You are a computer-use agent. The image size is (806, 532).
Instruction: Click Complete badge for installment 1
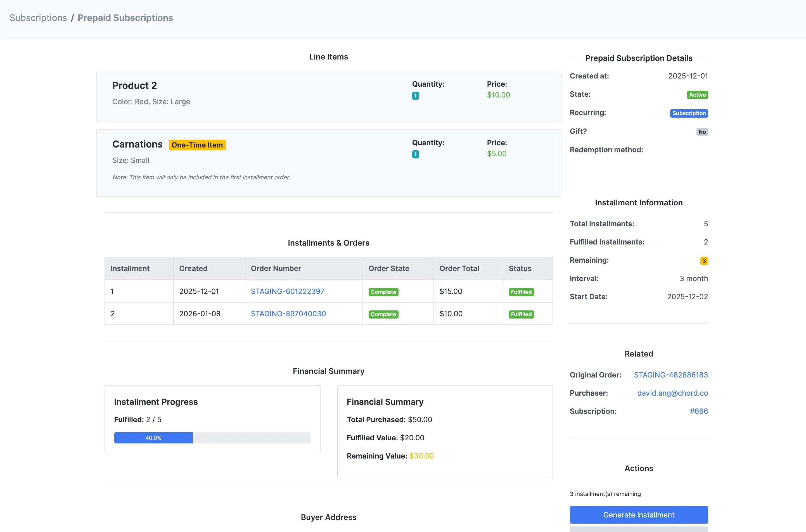point(383,292)
